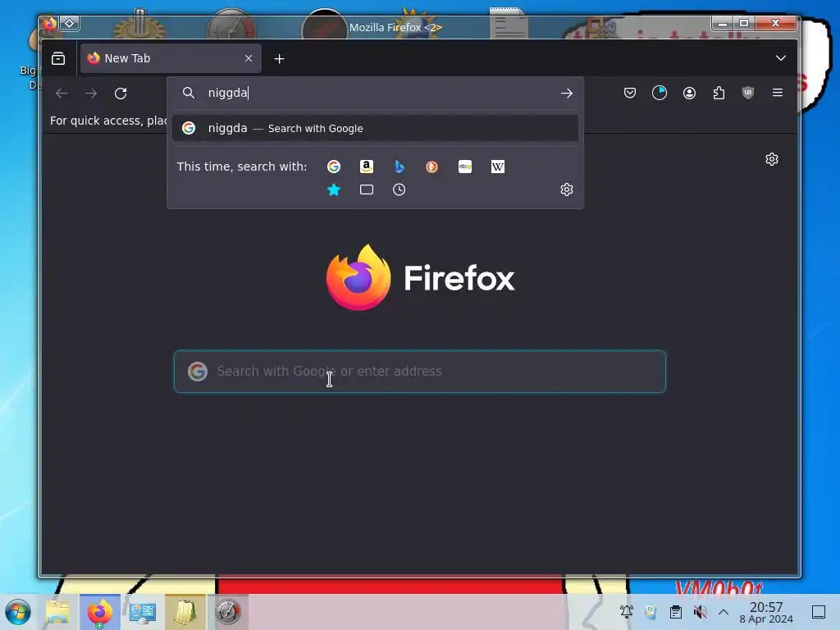
Task: Open Firefox account menu
Action: coord(689,94)
